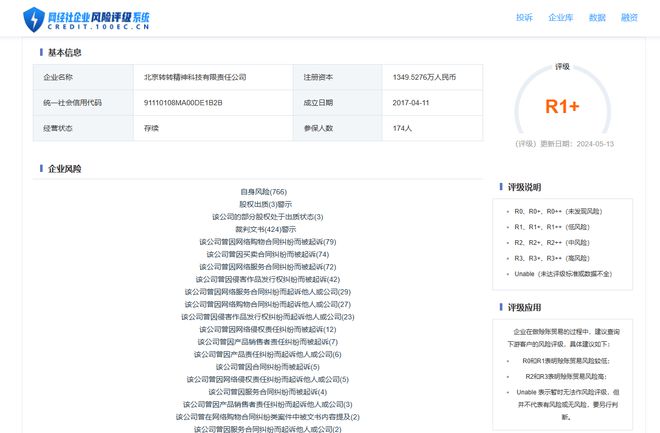Viewport: 660px width, 433px height.
Task: Open 合同纠纷而被起诉(5) entry
Action: tap(268, 367)
